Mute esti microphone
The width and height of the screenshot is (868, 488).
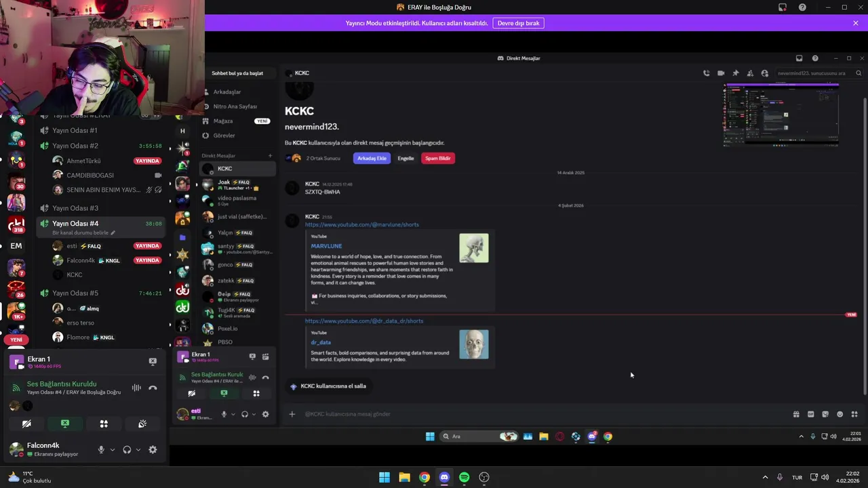(x=224, y=414)
